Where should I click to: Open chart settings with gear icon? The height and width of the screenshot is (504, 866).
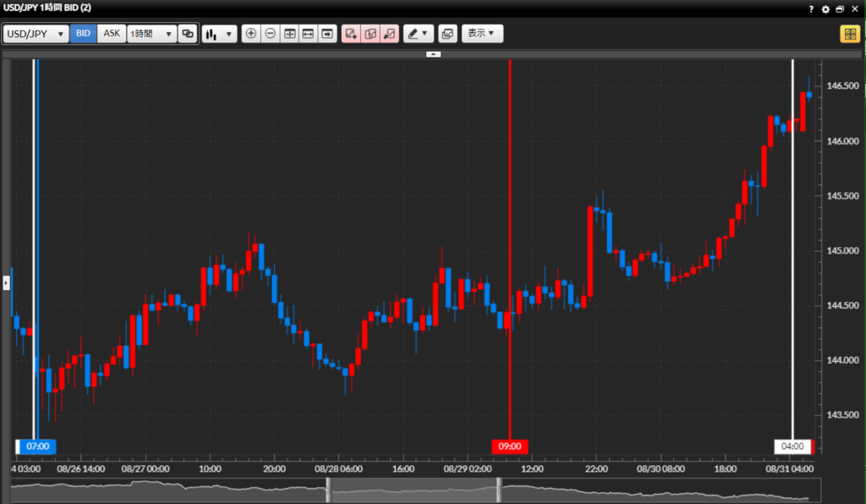pos(825,8)
